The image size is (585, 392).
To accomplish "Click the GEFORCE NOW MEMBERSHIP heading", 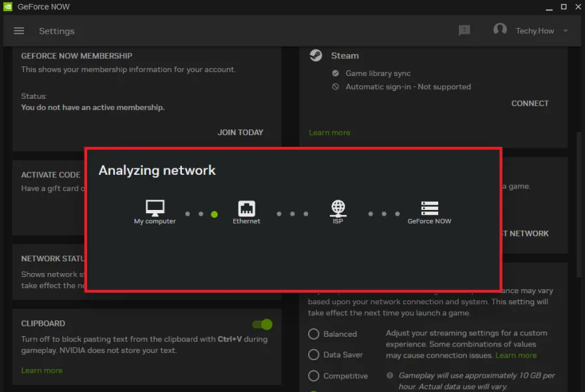I will point(77,56).
